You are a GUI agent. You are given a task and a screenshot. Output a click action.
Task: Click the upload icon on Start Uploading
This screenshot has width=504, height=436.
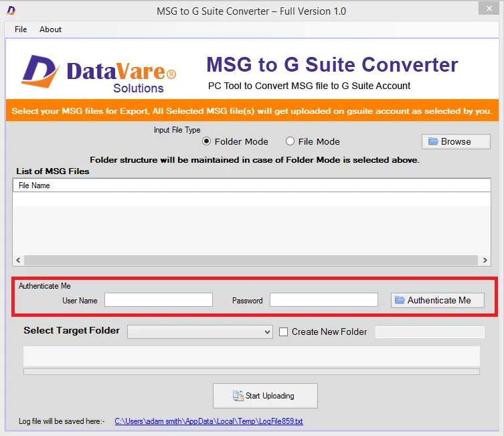point(238,396)
